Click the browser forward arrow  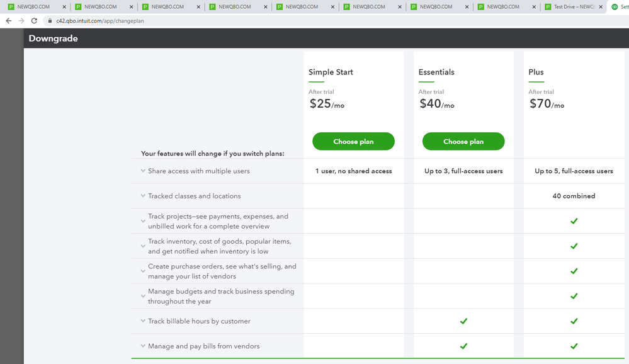[x=21, y=21]
